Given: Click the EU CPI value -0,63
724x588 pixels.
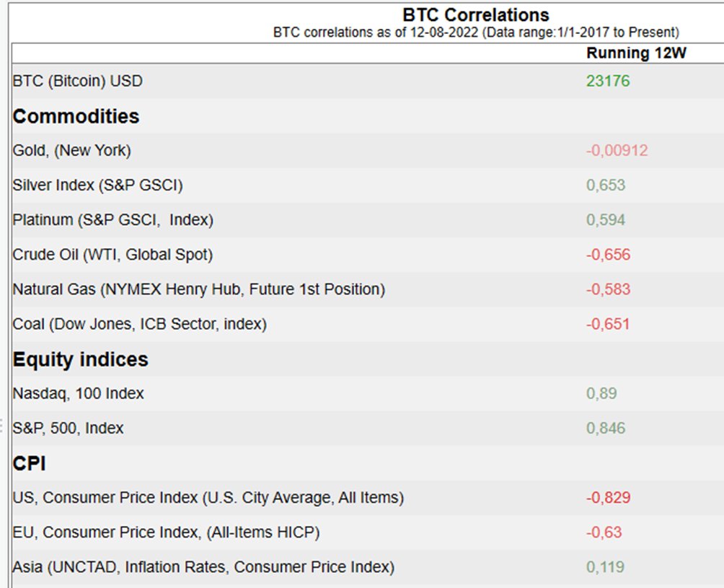Looking at the screenshot, I should click(604, 532).
